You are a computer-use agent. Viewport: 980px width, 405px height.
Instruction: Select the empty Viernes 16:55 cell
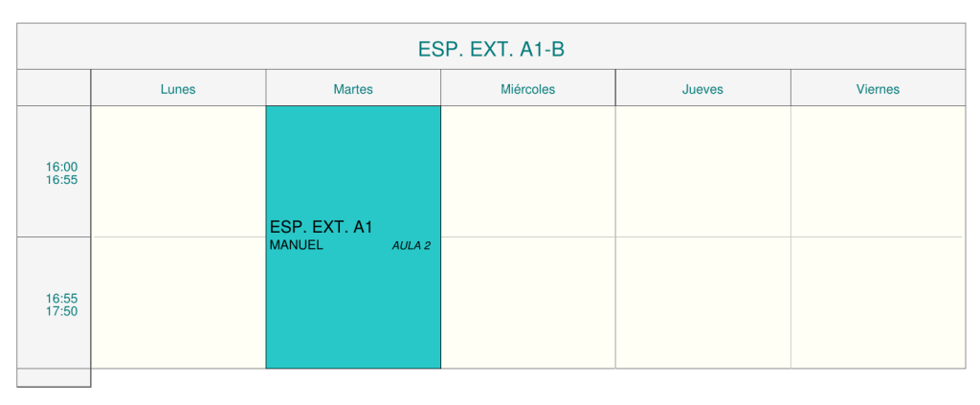(878, 303)
